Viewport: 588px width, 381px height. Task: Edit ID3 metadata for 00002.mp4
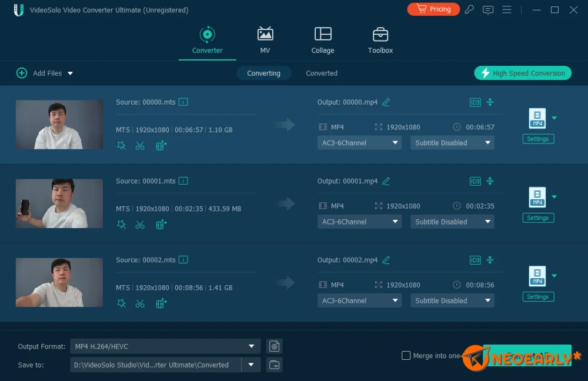tap(475, 260)
